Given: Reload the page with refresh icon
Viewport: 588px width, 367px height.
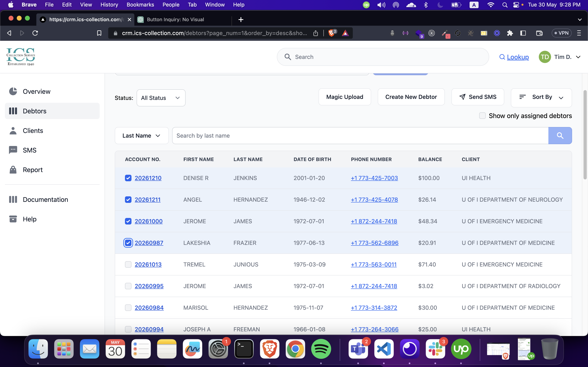Looking at the screenshot, I should [35, 33].
